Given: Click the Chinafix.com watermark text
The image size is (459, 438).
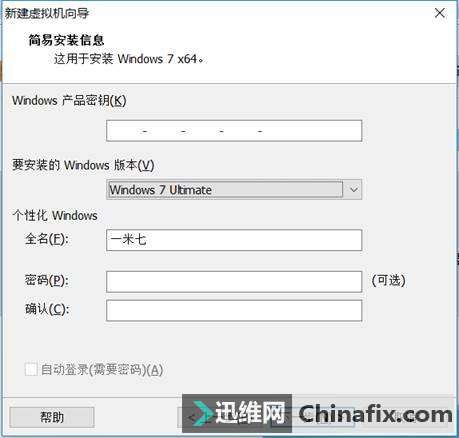Looking at the screenshot, I should pyautogui.click(x=375, y=414).
